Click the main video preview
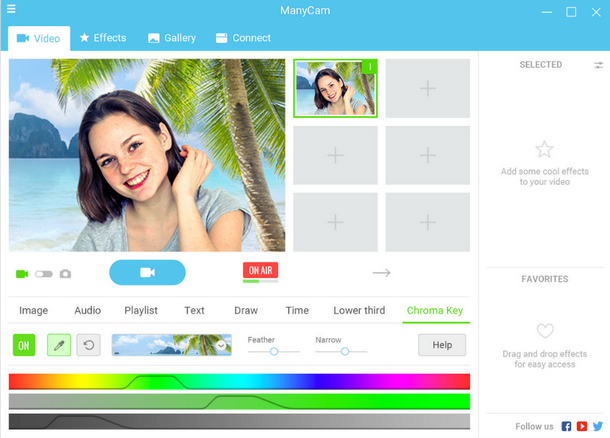The image size is (610, 438). pyautogui.click(x=147, y=155)
